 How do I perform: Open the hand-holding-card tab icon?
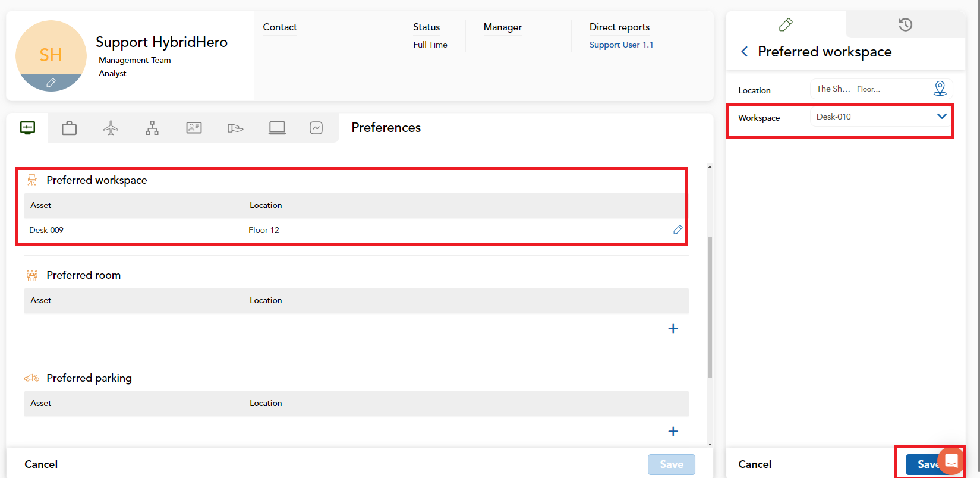[235, 128]
